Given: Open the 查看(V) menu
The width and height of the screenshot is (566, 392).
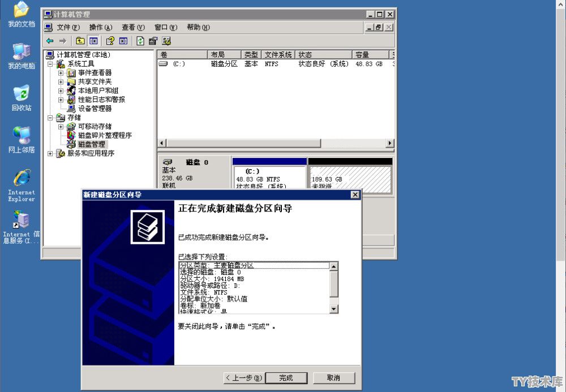Looking at the screenshot, I should tap(133, 27).
